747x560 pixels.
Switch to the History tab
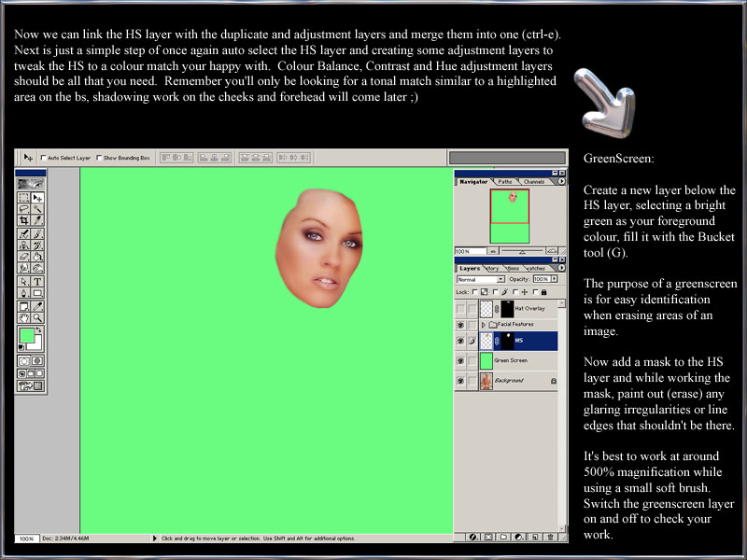click(x=494, y=269)
